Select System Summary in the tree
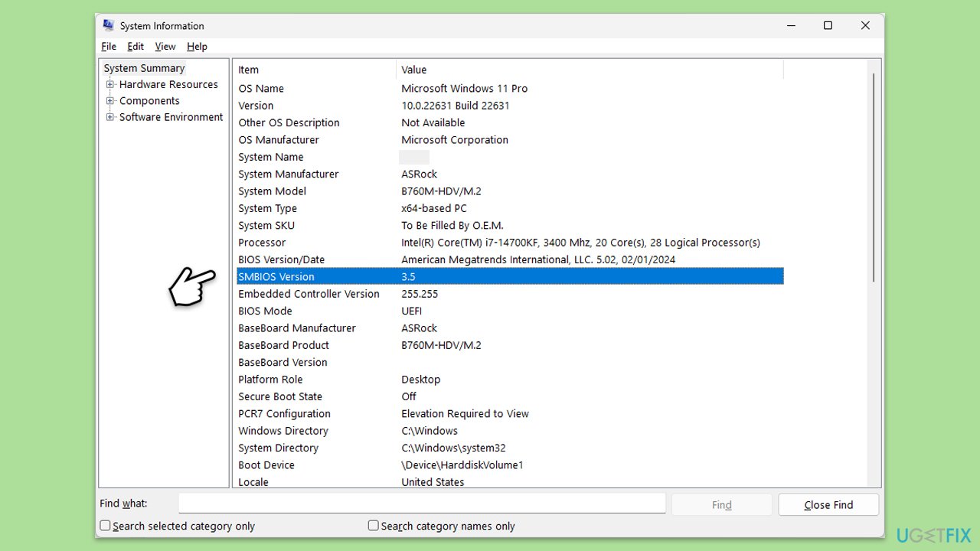Screen dimensions: 980x551 tap(144, 68)
